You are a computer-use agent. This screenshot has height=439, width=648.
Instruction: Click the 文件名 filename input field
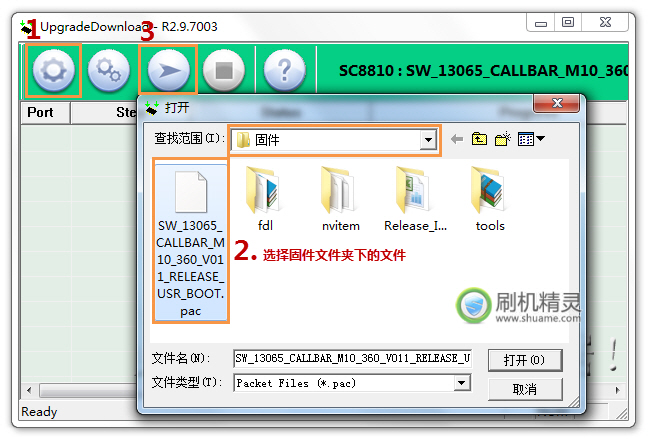(x=353, y=358)
